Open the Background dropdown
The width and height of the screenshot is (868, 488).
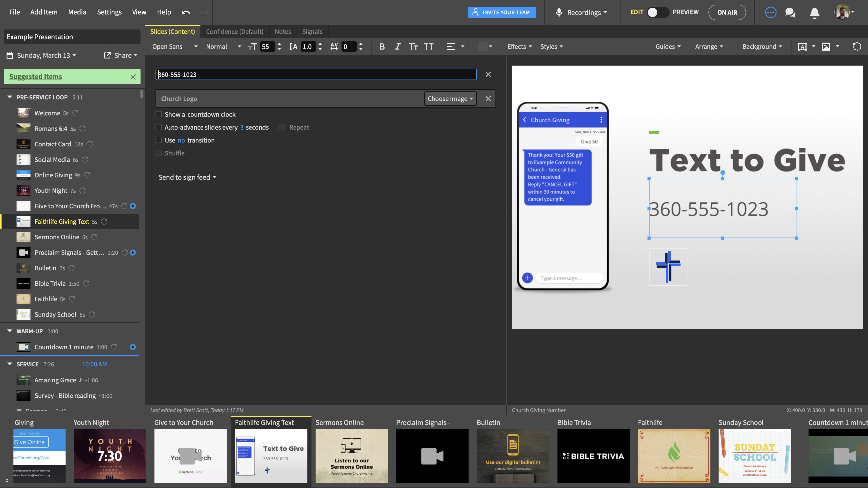(x=762, y=46)
